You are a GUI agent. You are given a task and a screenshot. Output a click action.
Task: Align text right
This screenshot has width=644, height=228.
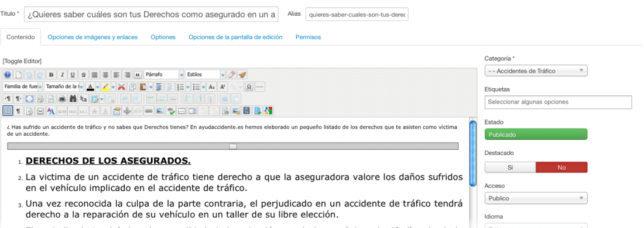127,75
